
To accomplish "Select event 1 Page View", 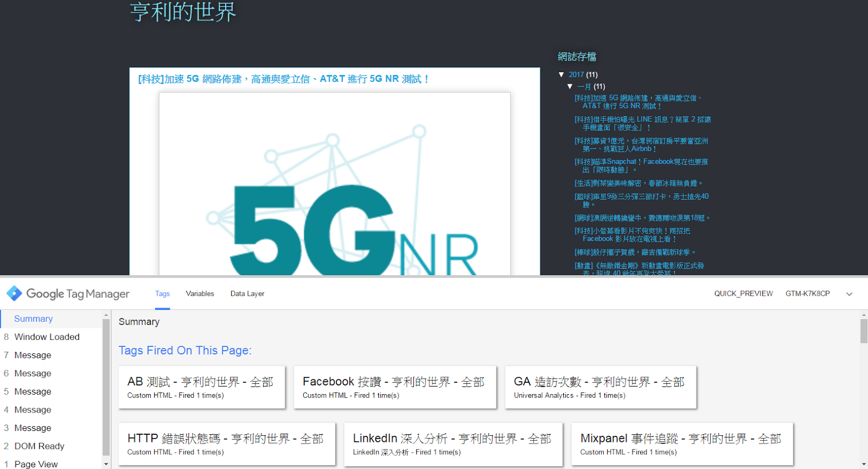I will [51, 464].
